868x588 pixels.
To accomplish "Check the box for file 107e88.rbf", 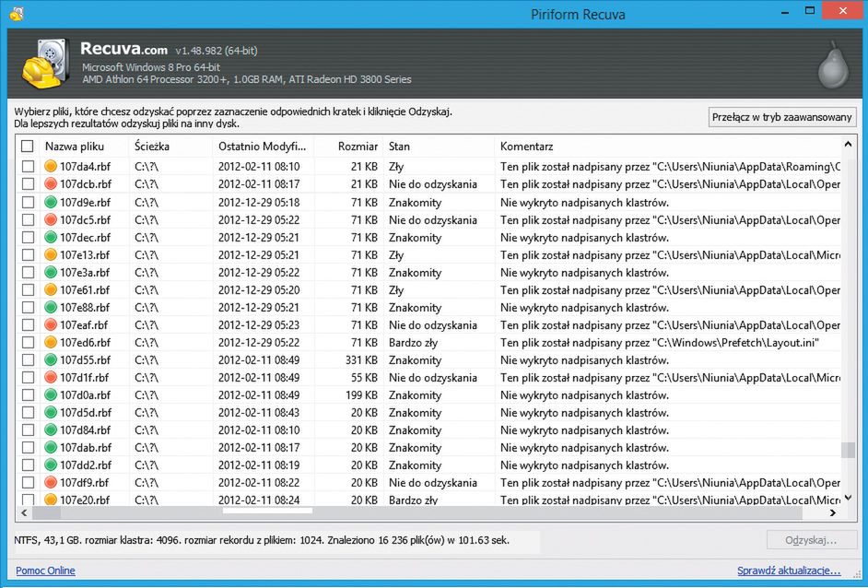I will pos(28,307).
